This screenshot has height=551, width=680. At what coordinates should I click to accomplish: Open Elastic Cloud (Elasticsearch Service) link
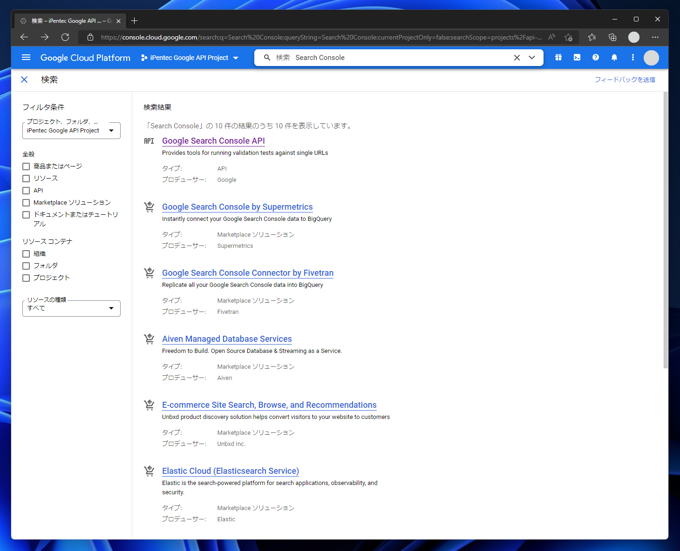[x=231, y=471]
